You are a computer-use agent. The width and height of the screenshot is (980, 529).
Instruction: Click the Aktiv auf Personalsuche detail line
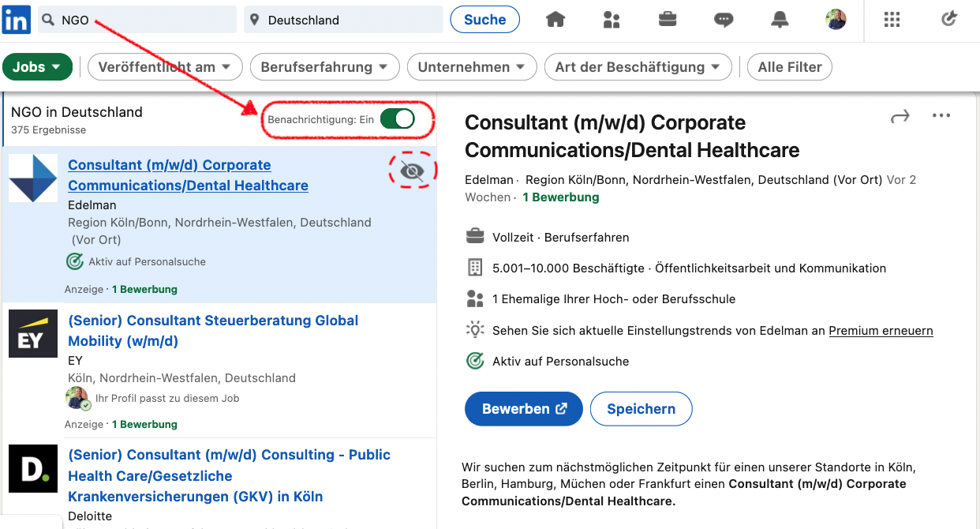(561, 362)
